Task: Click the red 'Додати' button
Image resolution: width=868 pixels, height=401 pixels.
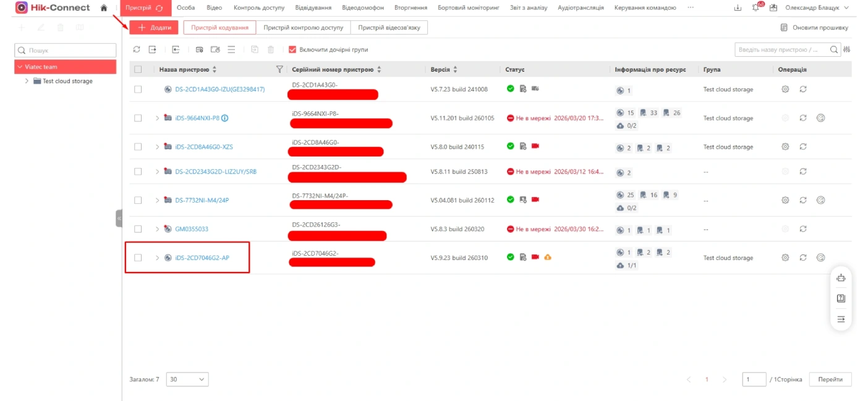Action: click(x=154, y=28)
